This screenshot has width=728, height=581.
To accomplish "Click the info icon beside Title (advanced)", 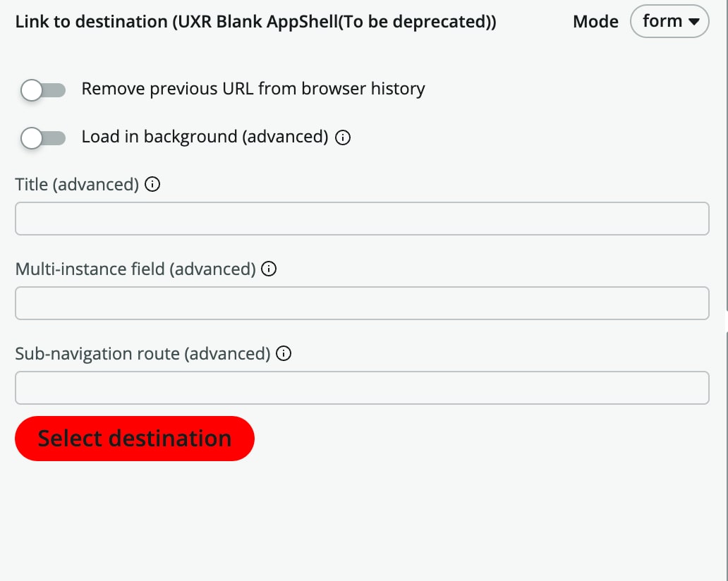I will pyautogui.click(x=153, y=184).
